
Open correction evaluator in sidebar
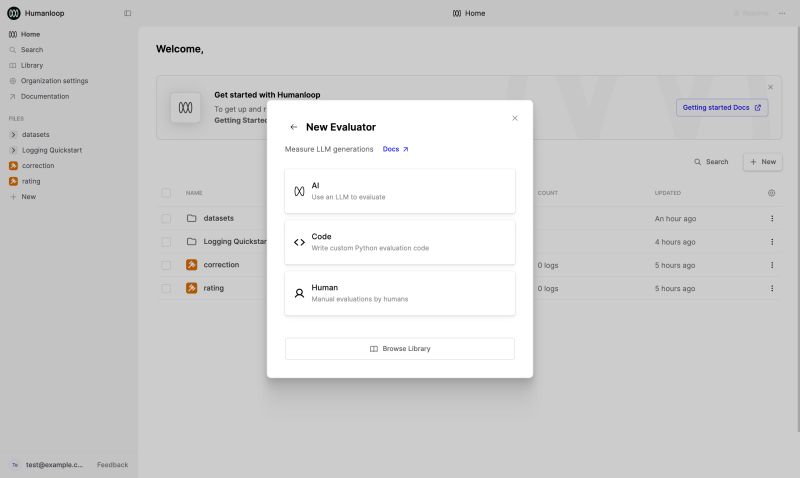pos(38,166)
